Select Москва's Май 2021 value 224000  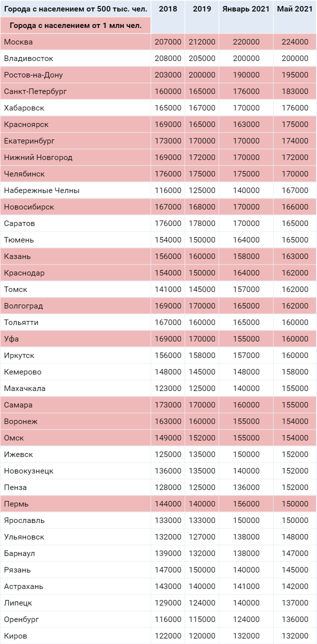[294, 42]
